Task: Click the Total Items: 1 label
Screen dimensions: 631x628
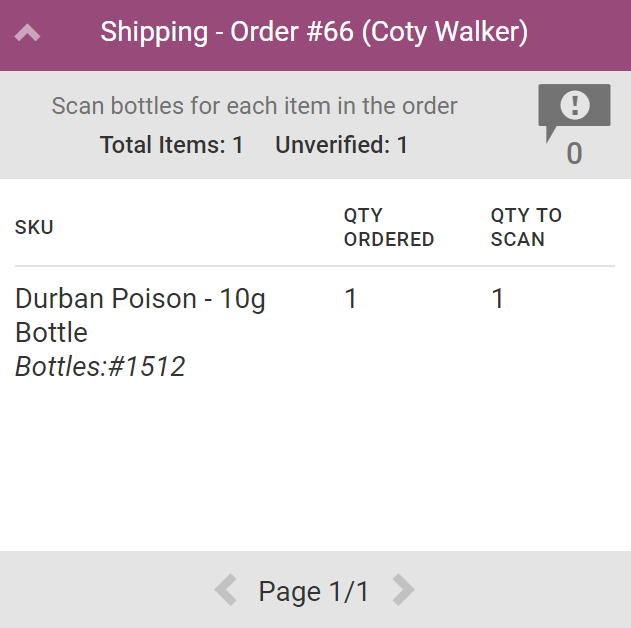Action: [x=172, y=145]
